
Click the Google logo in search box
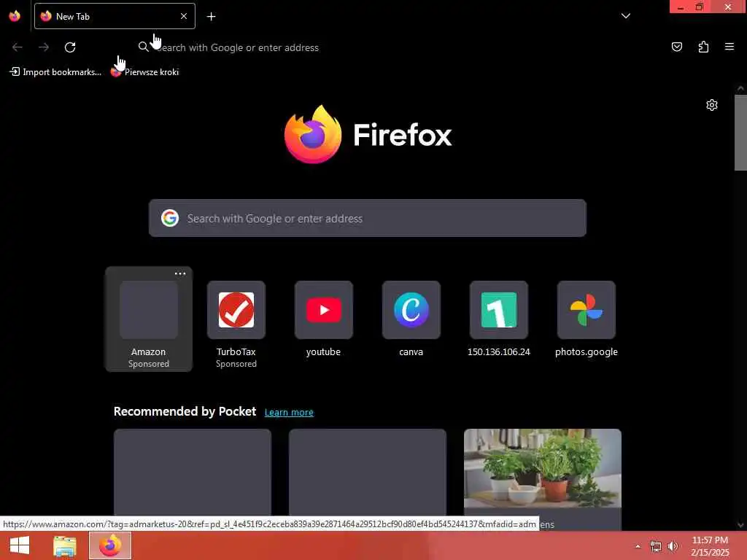169,218
